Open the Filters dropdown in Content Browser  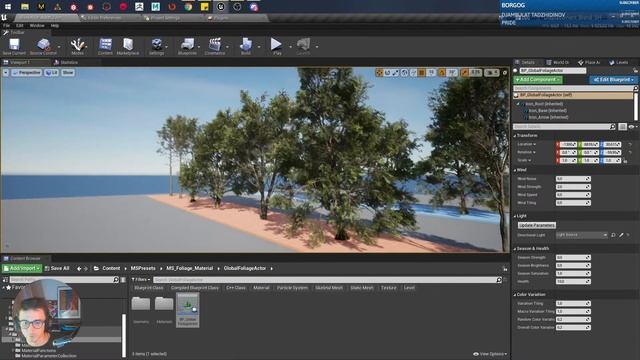click(x=141, y=280)
